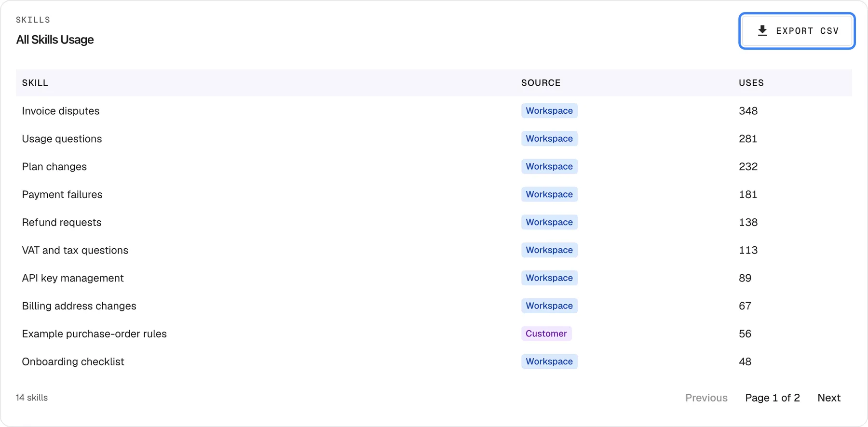868x427 pixels.
Task: Click the 113 uses value
Action: [748, 250]
